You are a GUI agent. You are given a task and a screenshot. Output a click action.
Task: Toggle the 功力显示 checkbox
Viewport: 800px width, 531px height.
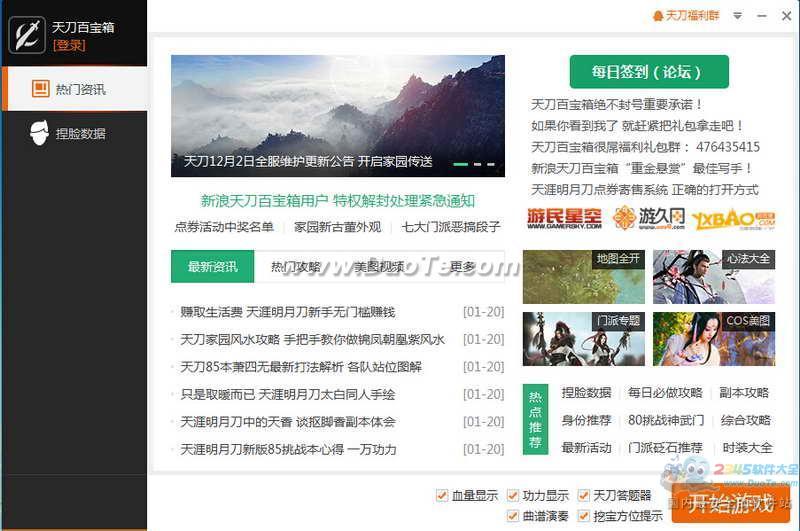pos(513,495)
